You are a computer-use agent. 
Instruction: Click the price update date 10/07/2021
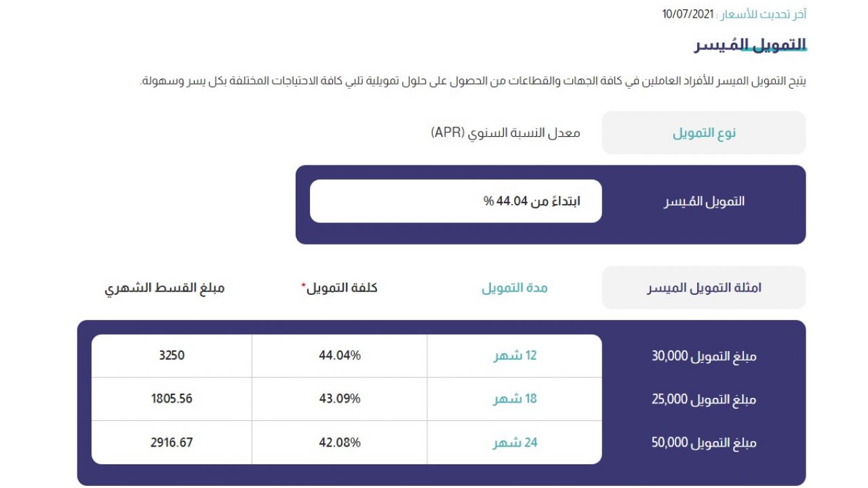688,14
